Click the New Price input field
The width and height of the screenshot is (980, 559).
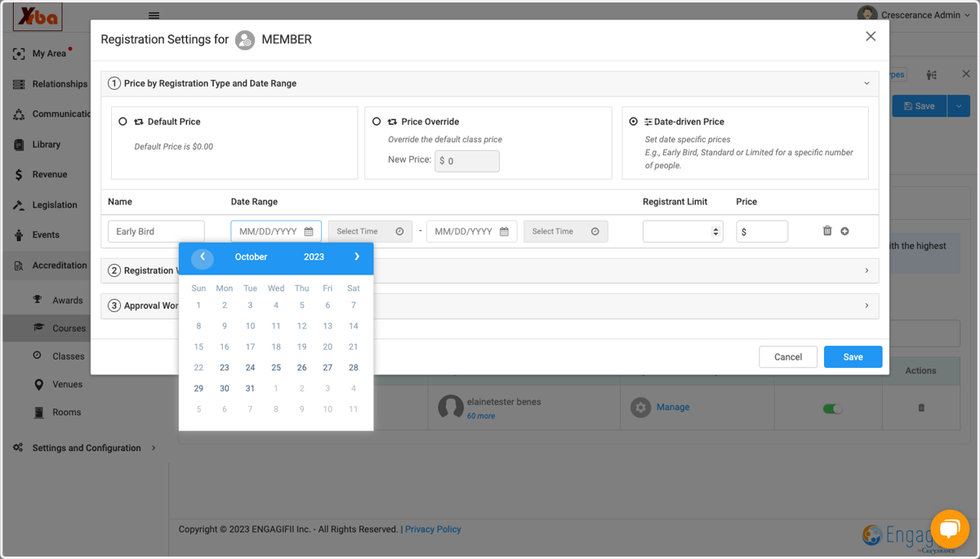point(467,161)
